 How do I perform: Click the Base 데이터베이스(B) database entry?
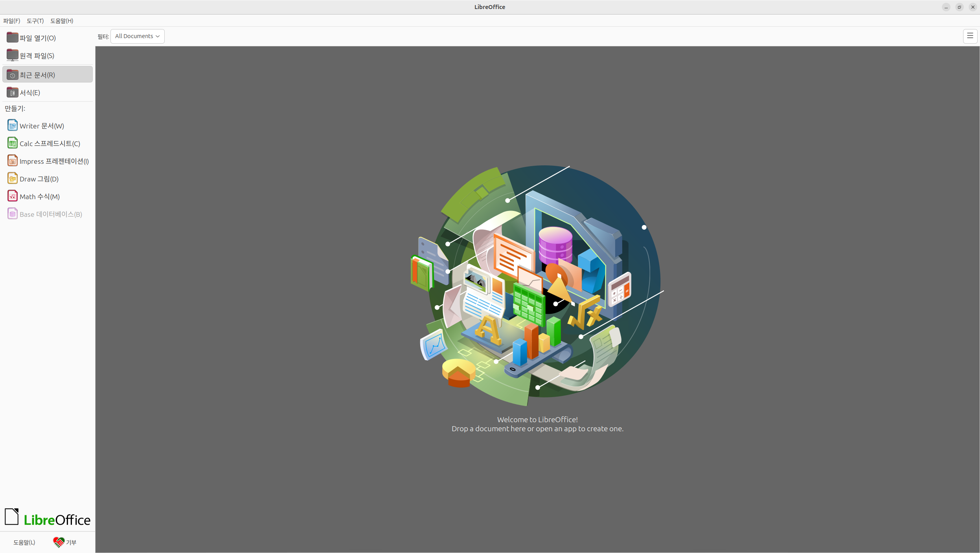pyautogui.click(x=48, y=214)
